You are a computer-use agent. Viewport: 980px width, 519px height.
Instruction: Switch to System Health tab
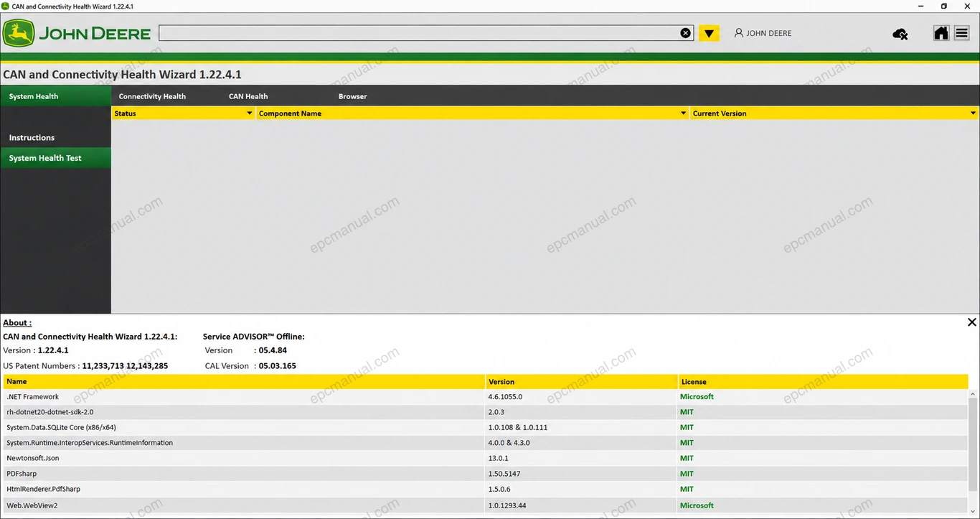click(56, 96)
